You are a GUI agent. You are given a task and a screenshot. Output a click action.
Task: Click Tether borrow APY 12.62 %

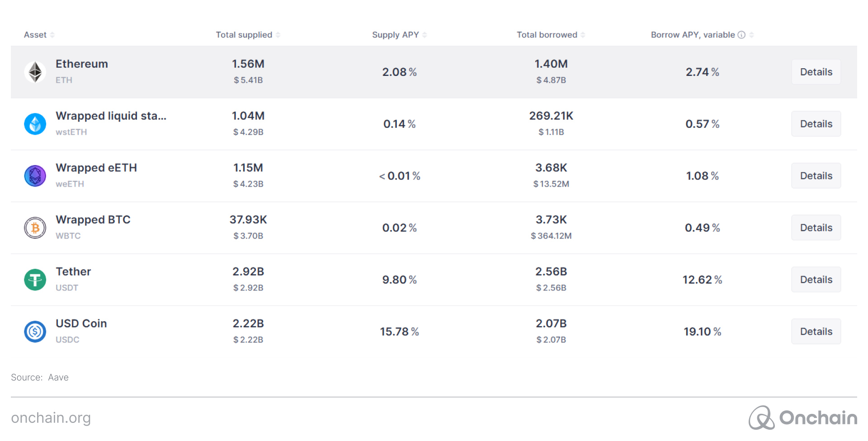(x=703, y=280)
